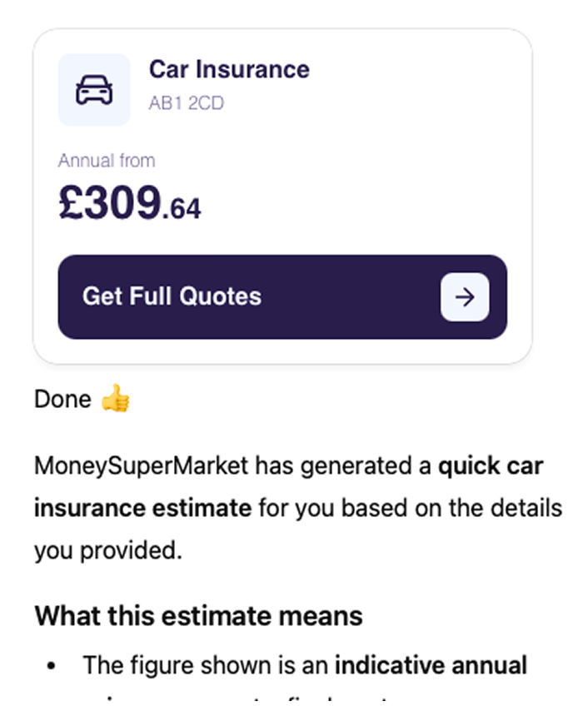
Task: Click the bold indicative annual text
Action: (431, 666)
